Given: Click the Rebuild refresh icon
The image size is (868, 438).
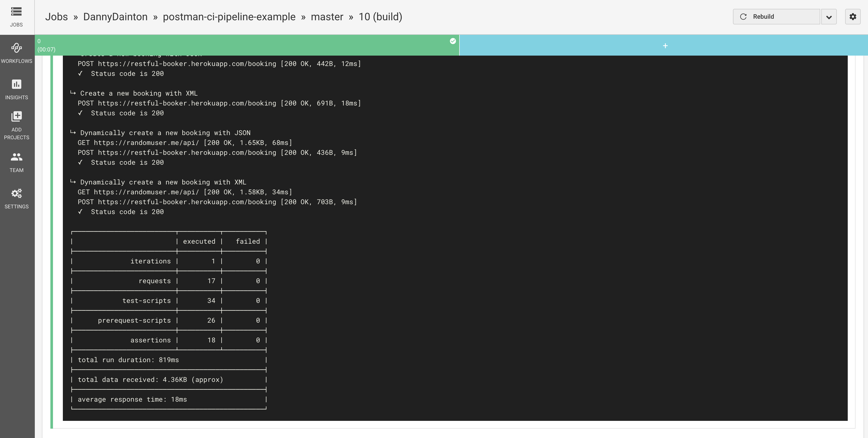Looking at the screenshot, I should (743, 17).
